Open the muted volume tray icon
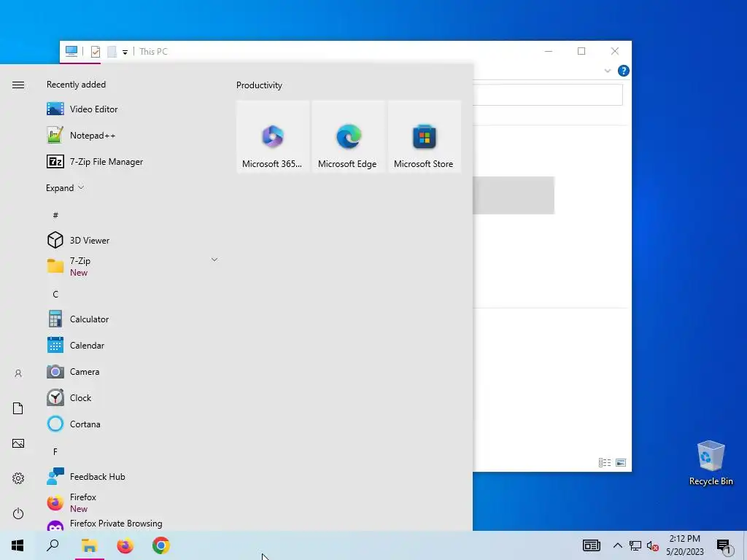This screenshot has width=747, height=560. (653, 545)
